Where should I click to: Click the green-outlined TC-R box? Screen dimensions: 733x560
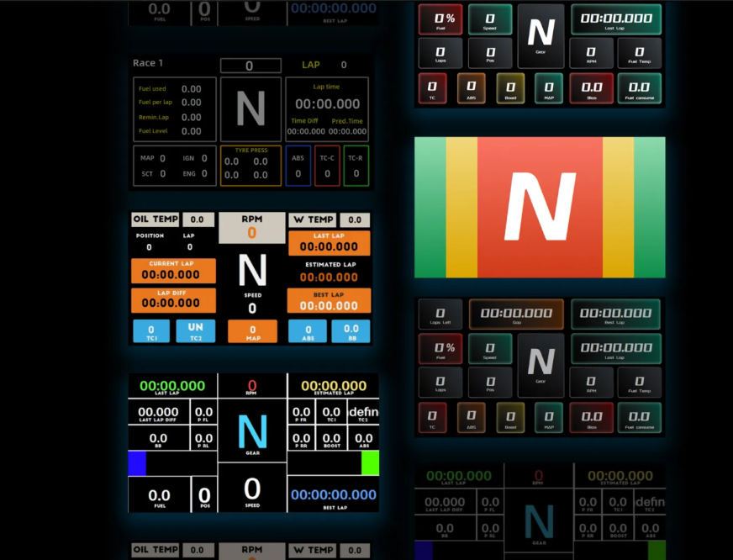tap(356, 166)
